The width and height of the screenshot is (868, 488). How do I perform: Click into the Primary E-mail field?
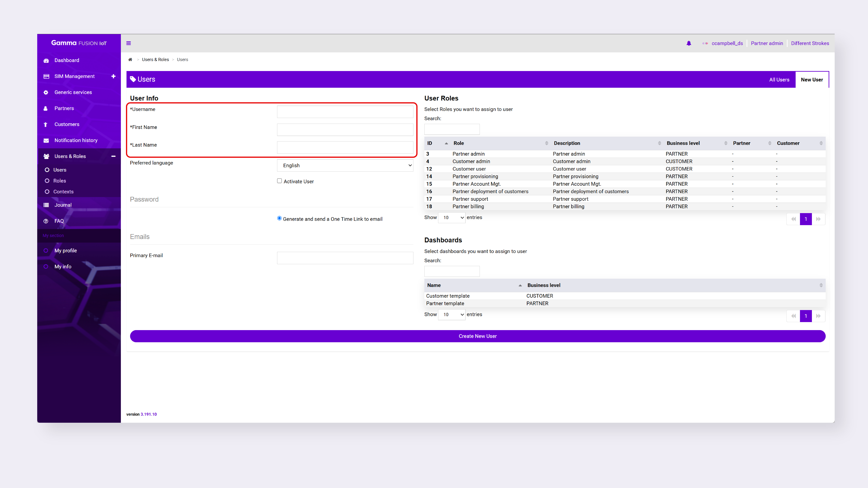345,258
